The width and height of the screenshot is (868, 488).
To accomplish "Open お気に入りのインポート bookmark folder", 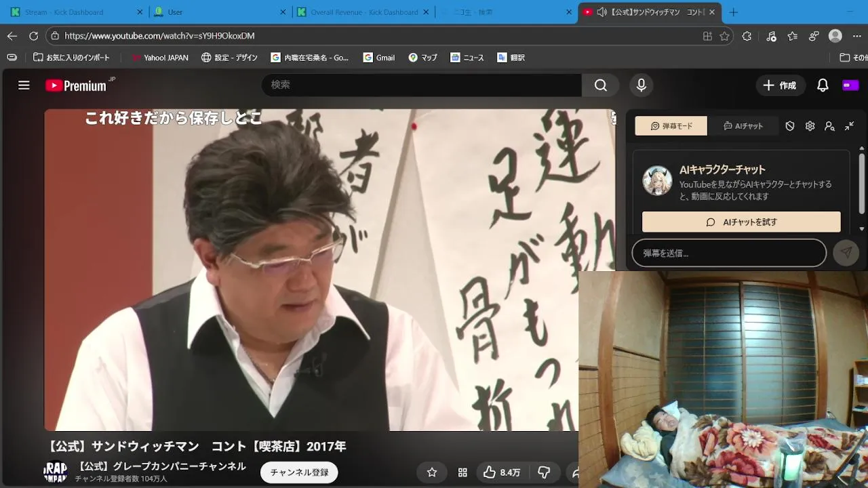I will coord(72,58).
